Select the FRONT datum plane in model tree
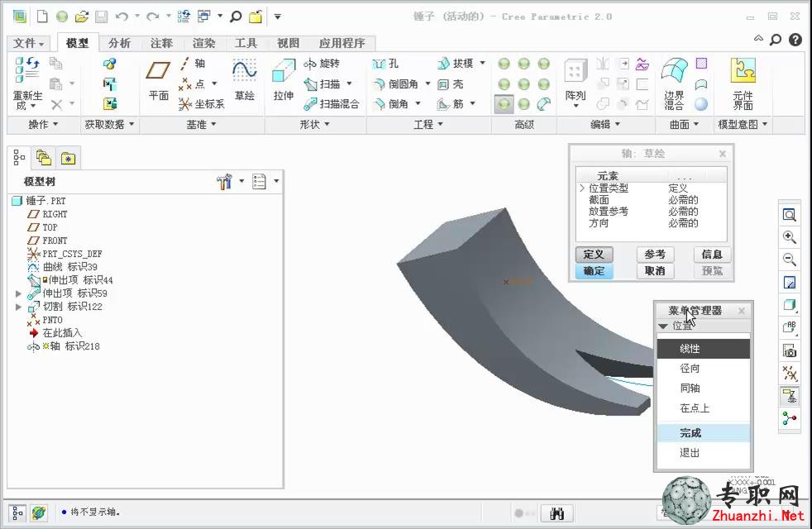This screenshot has width=812, height=529. pyautogui.click(x=47, y=241)
